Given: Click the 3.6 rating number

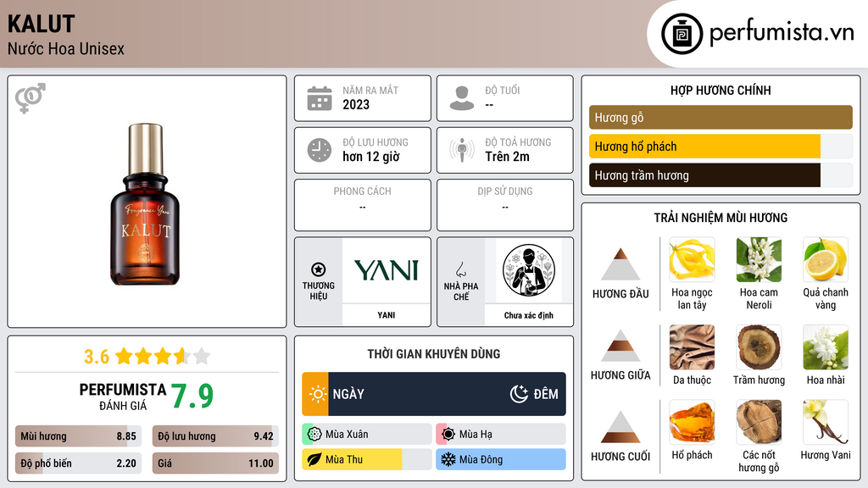Looking at the screenshot, I should 97,357.
